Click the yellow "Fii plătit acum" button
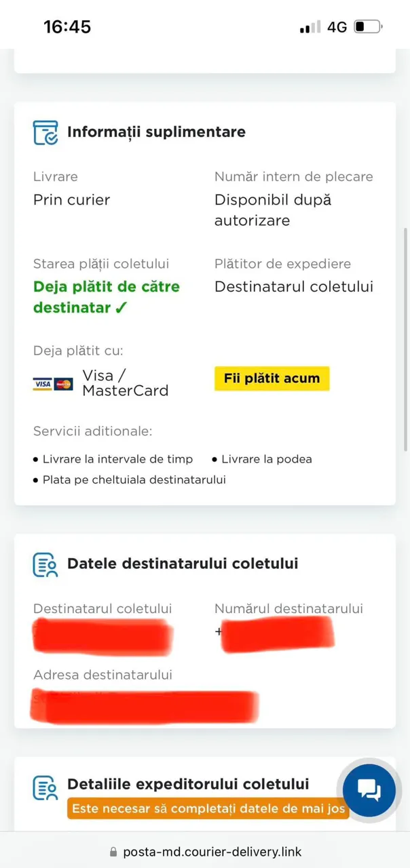 point(272,378)
